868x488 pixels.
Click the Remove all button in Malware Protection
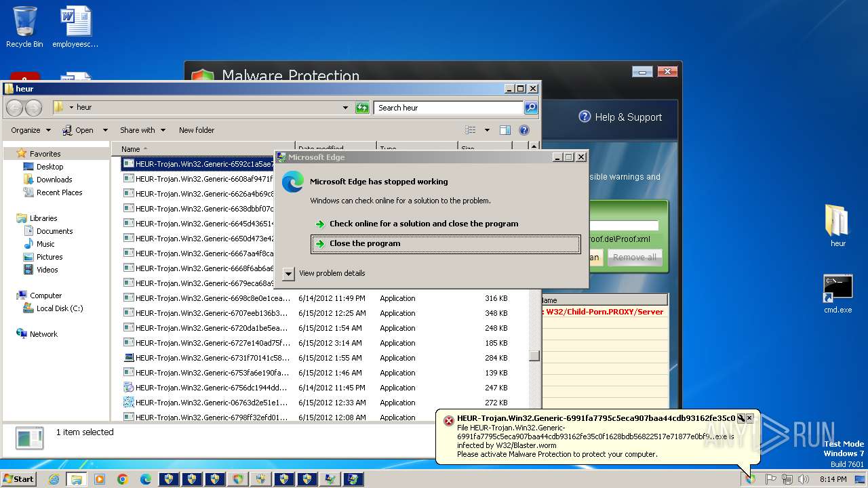point(635,258)
